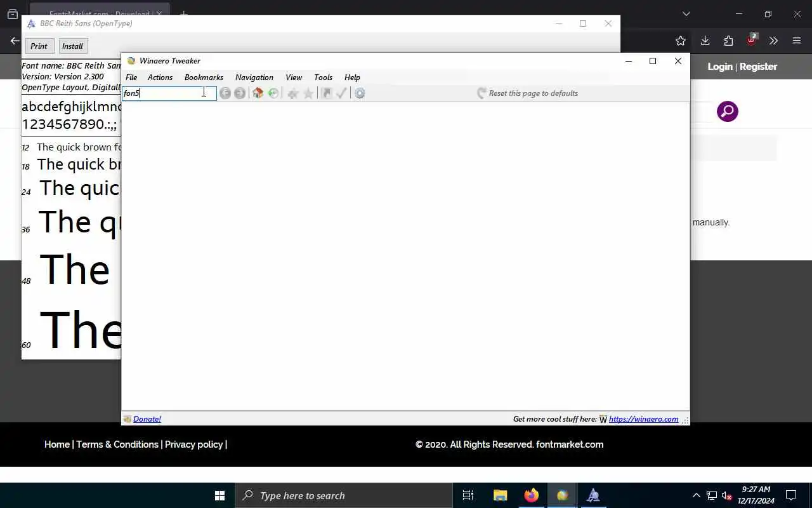
Task: Go to the Winaero Tweaker home page icon
Action: pyautogui.click(x=258, y=93)
